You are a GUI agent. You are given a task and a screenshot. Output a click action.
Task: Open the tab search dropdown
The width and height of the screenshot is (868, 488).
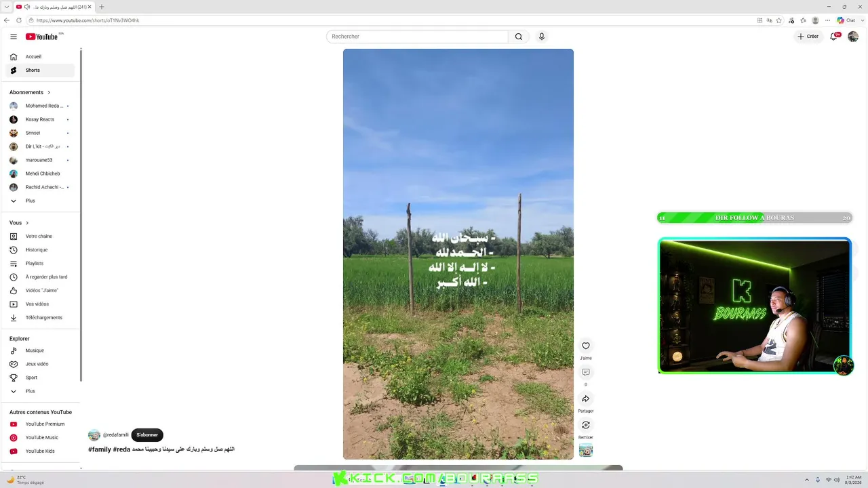(6, 7)
